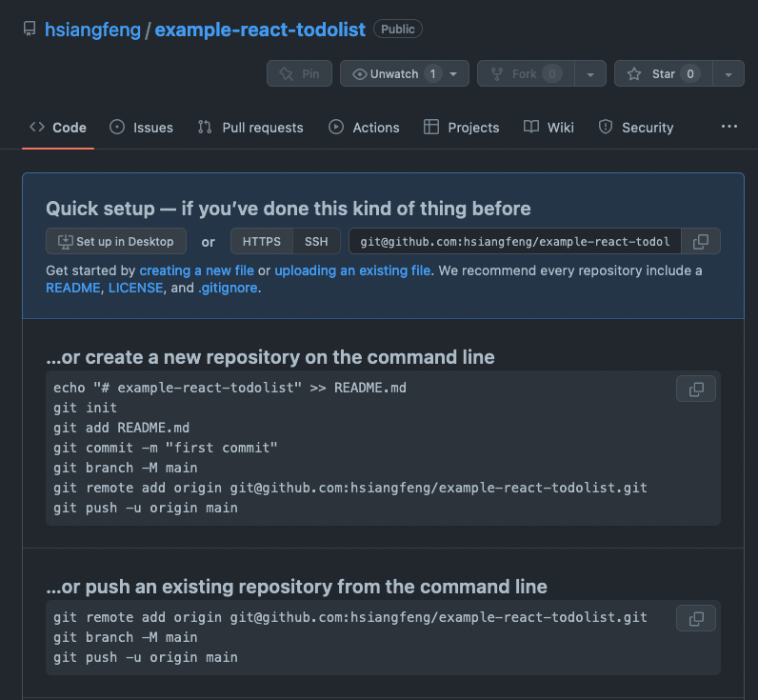Open the three-dot overflow menu in the nav
The image size is (758, 700).
(x=729, y=127)
